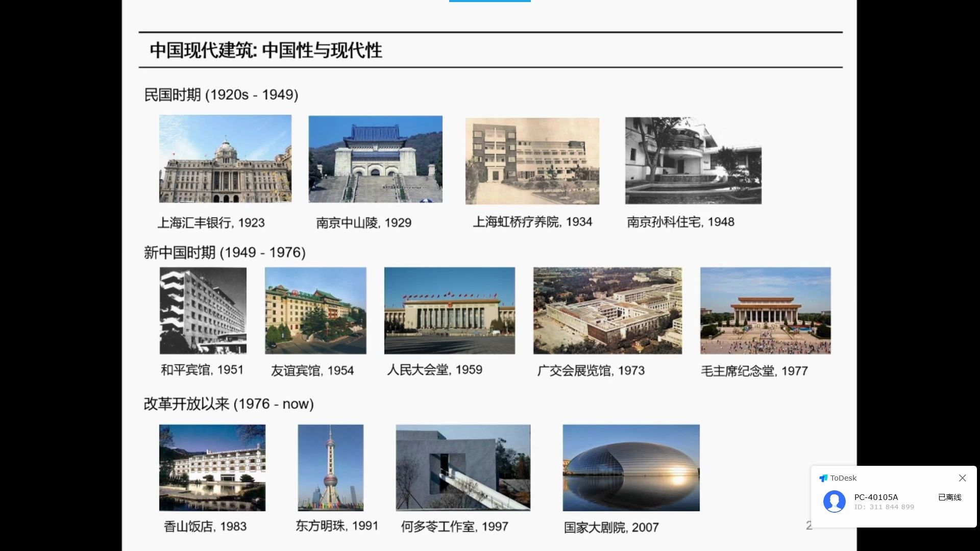This screenshot has height=551, width=980.
Task: Click the ID: 311 844 899 text
Action: click(884, 507)
